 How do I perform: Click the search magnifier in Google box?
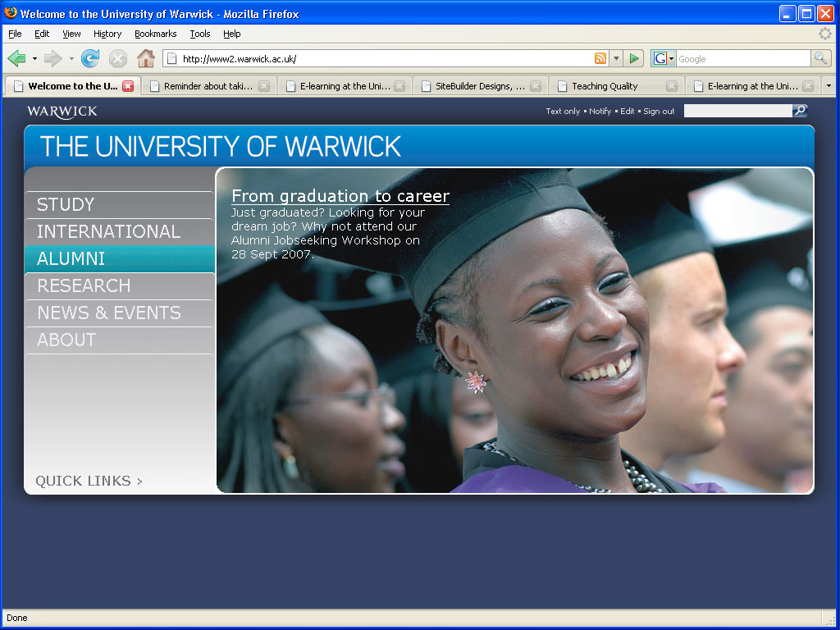(x=819, y=58)
